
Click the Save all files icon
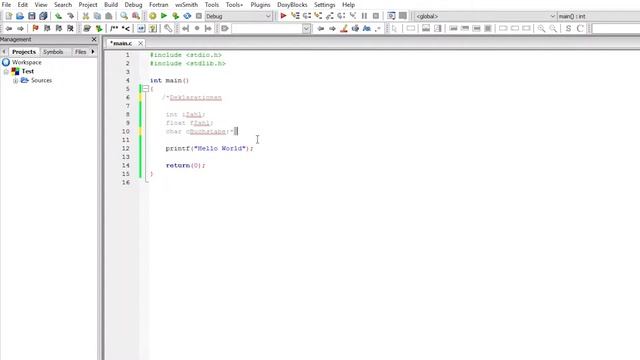[43, 16]
